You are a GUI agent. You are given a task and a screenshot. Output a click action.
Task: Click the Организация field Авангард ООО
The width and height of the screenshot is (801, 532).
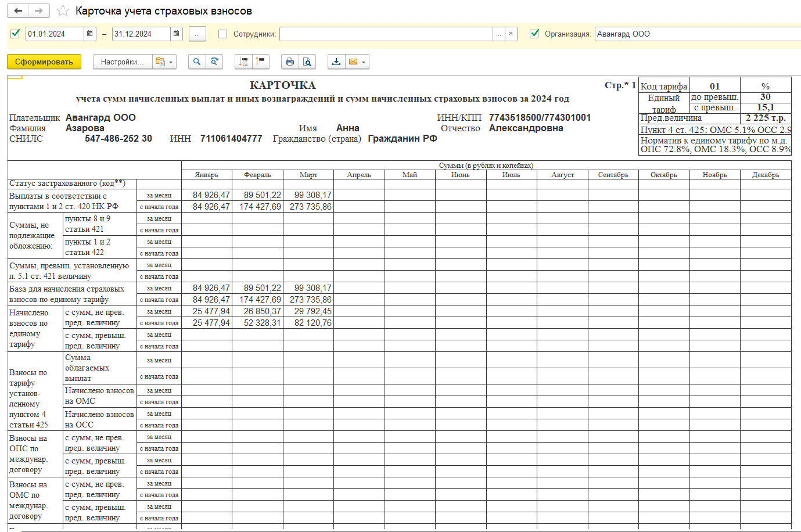pyautogui.click(x=697, y=34)
